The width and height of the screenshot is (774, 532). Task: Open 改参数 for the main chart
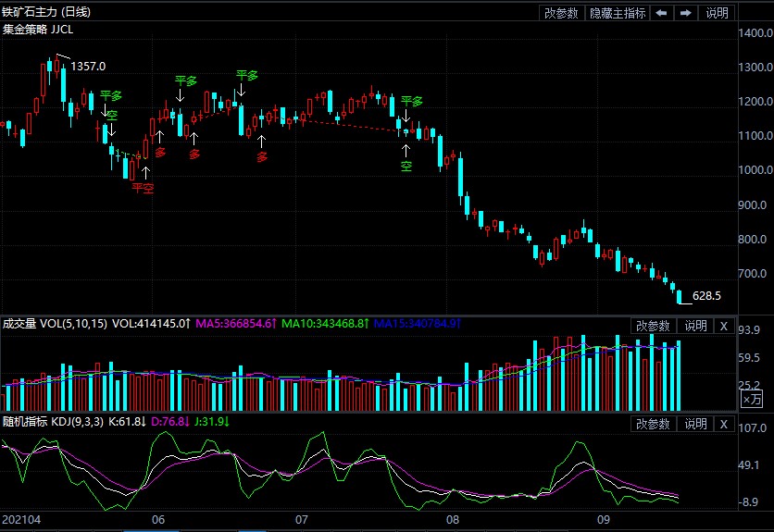click(x=561, y=13)
